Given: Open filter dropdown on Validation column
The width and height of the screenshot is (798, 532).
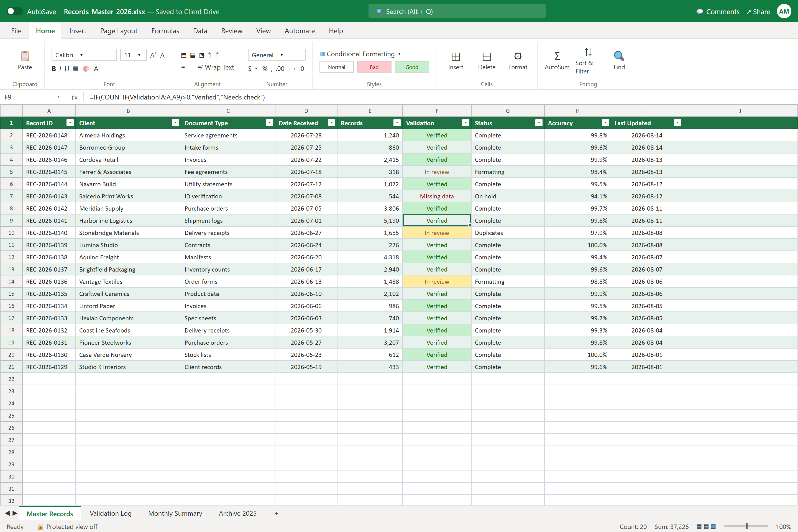Looking at the screenshot, I should [466, 123].
